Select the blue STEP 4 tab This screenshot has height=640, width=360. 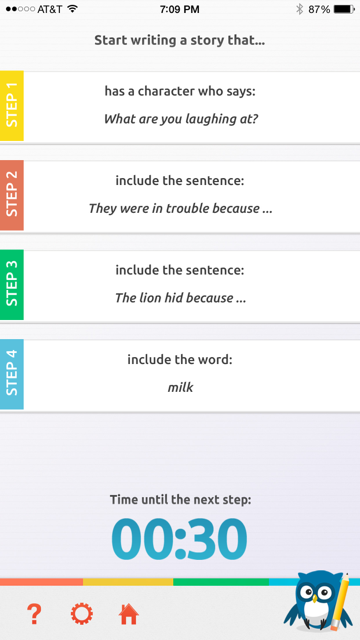point(12,374)
